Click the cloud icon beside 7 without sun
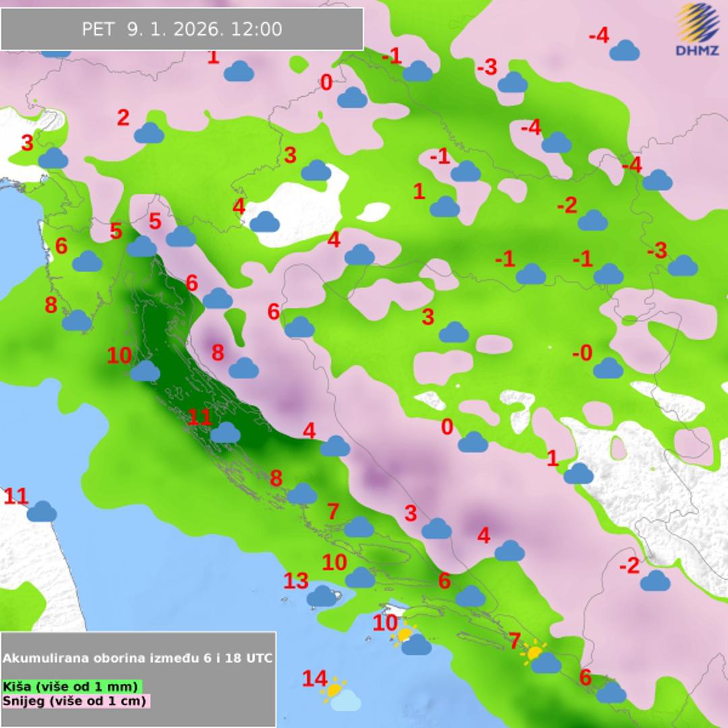The image size is (728, 728). (x=359, y=526)
